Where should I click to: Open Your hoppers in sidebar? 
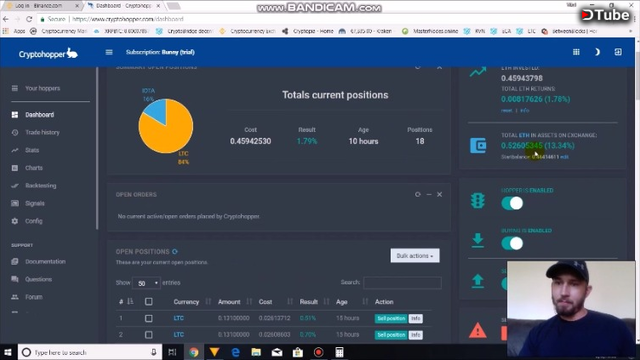42,88
